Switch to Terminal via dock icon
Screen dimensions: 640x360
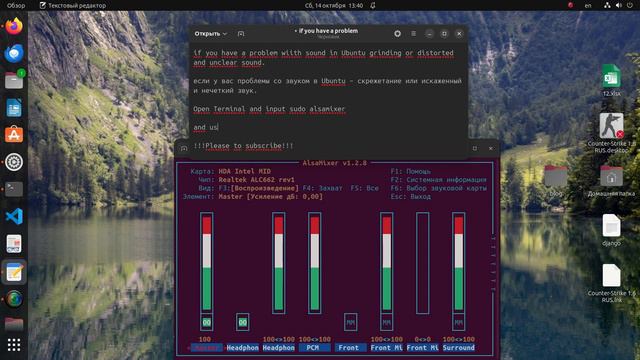[14, 189]
